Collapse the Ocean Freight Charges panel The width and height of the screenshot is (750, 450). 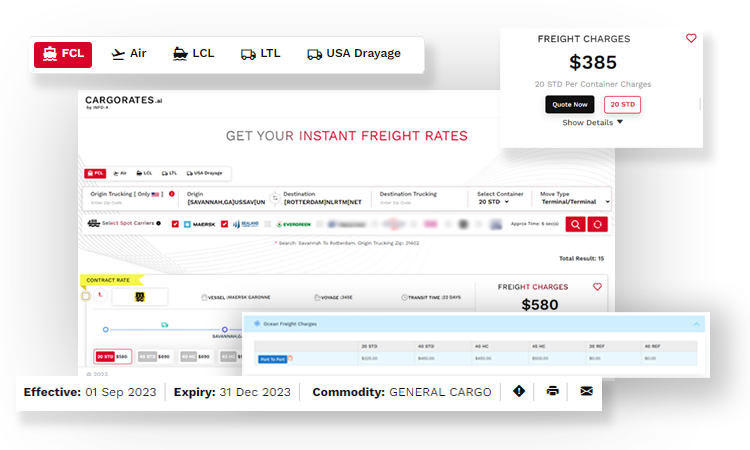pyautogui.click(x=697, y=324)
